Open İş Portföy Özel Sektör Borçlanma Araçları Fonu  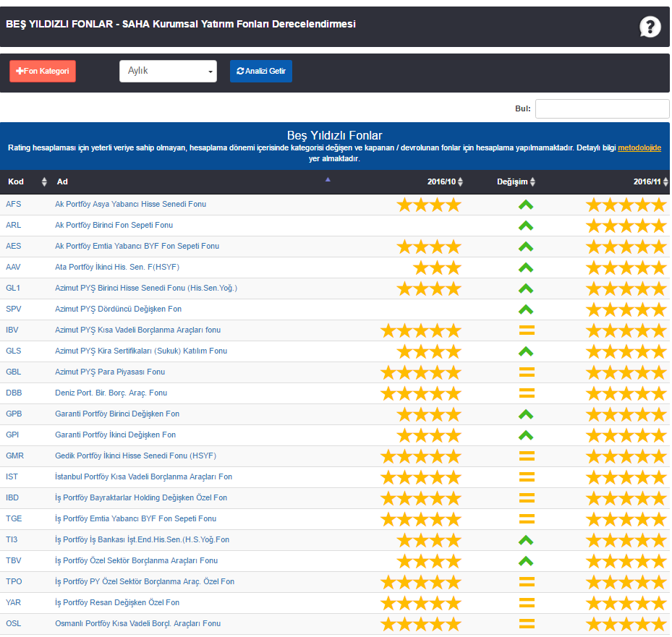(x=136, y=561)
